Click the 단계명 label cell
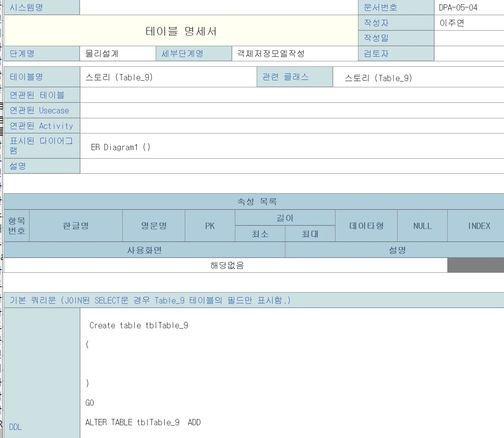 click(x=42, y=54)
